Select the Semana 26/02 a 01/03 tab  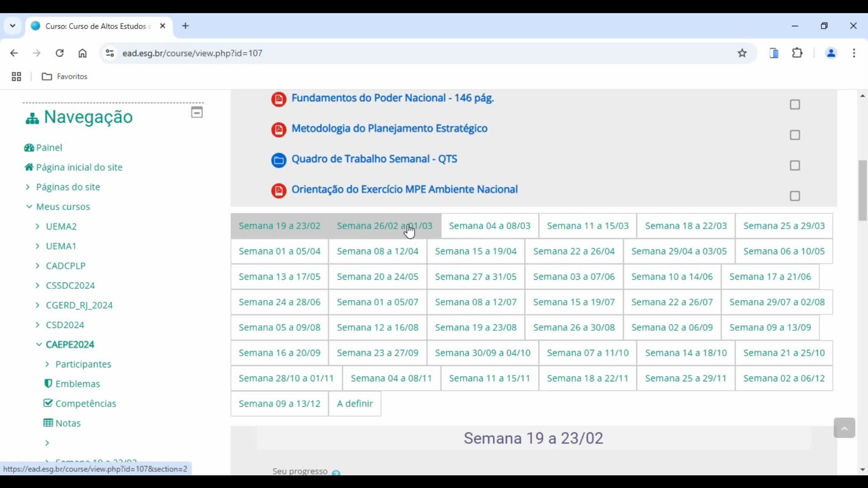(385, 226)
